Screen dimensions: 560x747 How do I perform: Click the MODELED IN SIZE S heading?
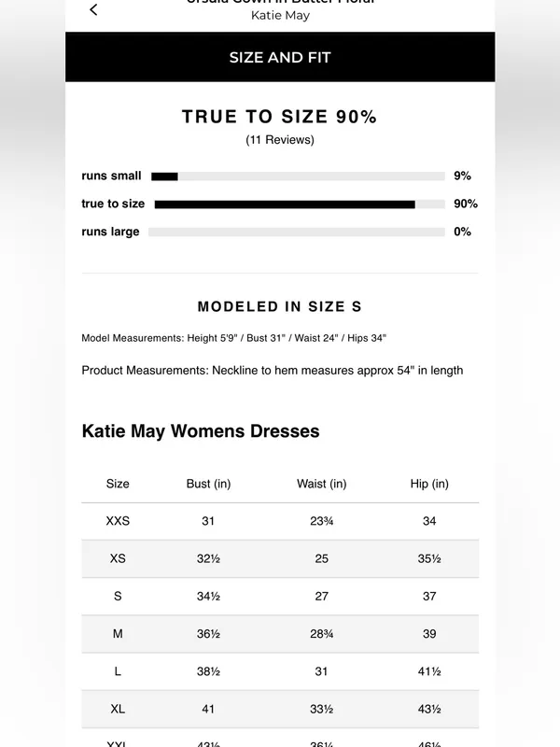[280, 306]
